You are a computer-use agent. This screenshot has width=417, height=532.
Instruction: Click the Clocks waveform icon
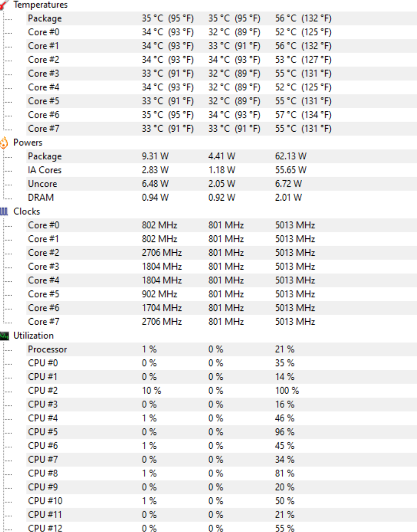tap(4, 212)
